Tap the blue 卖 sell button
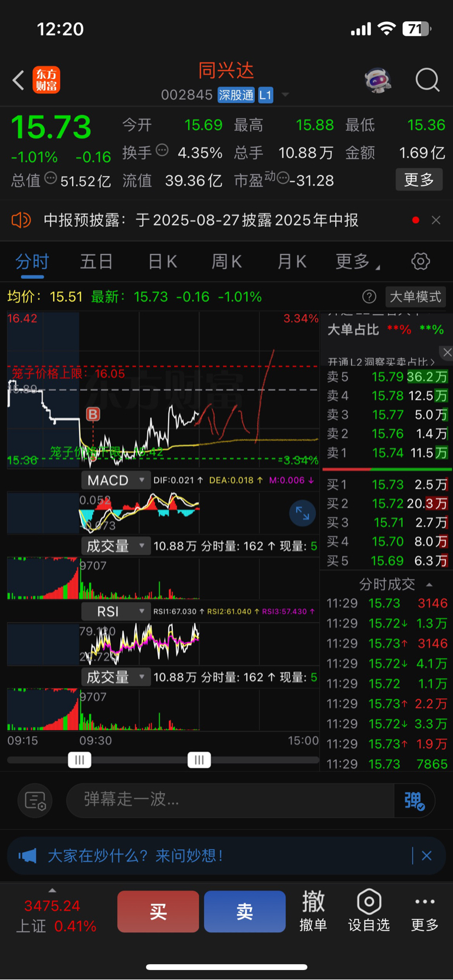The height and width of the screenshot is (980, 453). [245, 912]
